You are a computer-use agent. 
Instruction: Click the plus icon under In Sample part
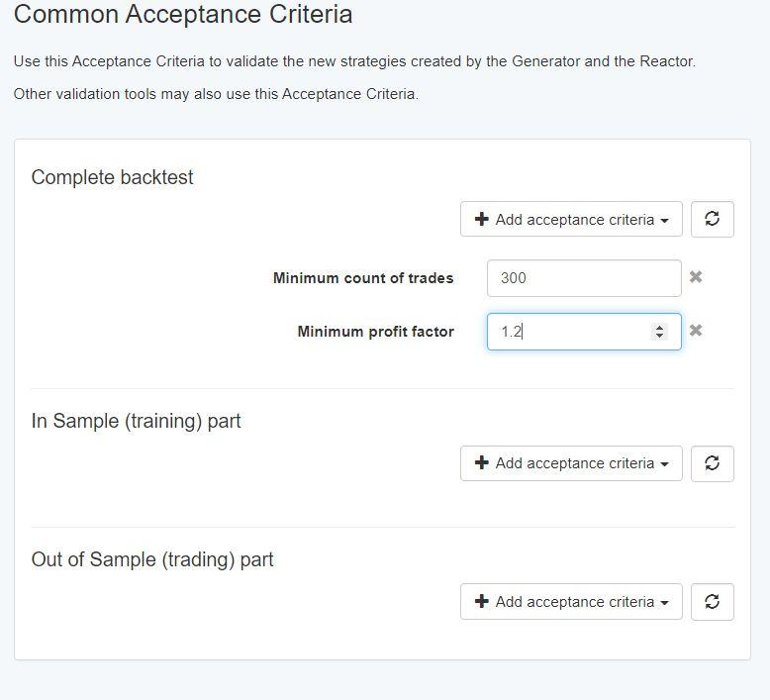[x=482, y=462]
